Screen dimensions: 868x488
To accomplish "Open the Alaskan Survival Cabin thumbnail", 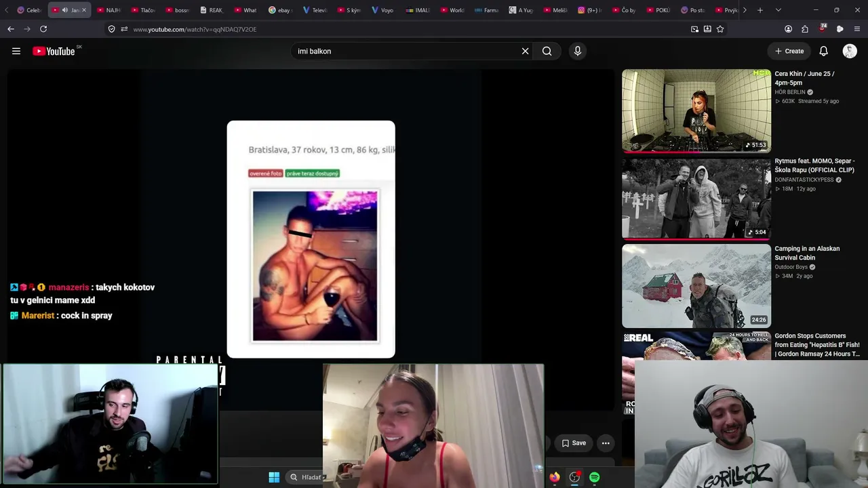I will [x=696, y=286].
